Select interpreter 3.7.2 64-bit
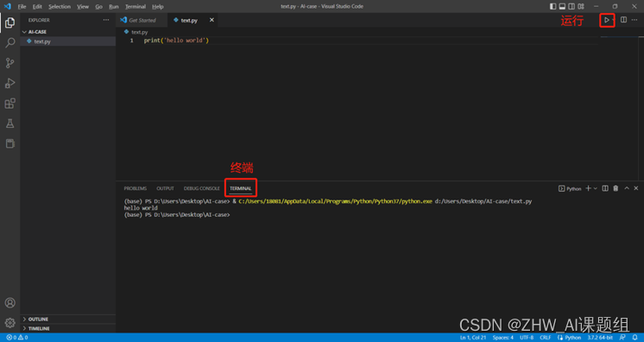644x342 pixels. pyautogui.click(x=600, y=338)
